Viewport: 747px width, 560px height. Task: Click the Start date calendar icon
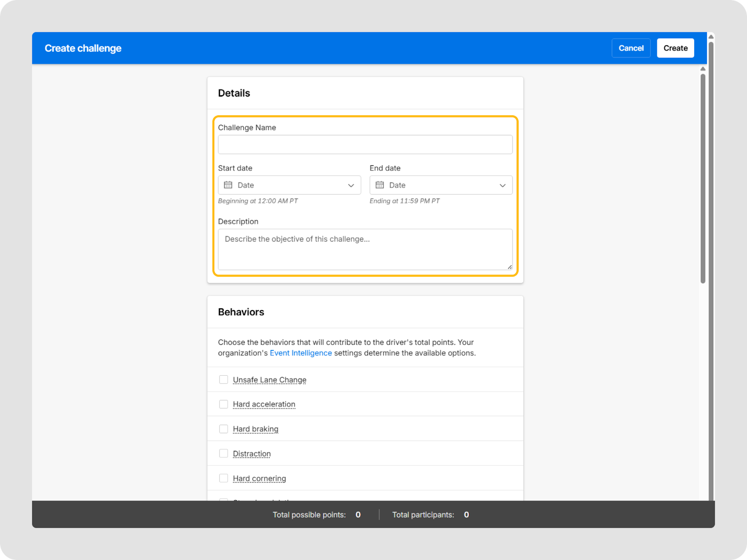tap(228, 185)
